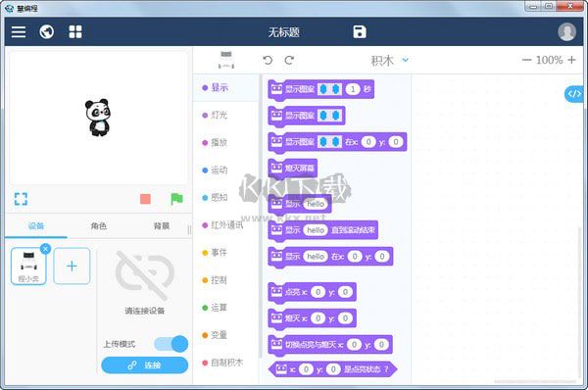Stop the program with red square
This screenshot has height=390, width=588.
[145, 199]
